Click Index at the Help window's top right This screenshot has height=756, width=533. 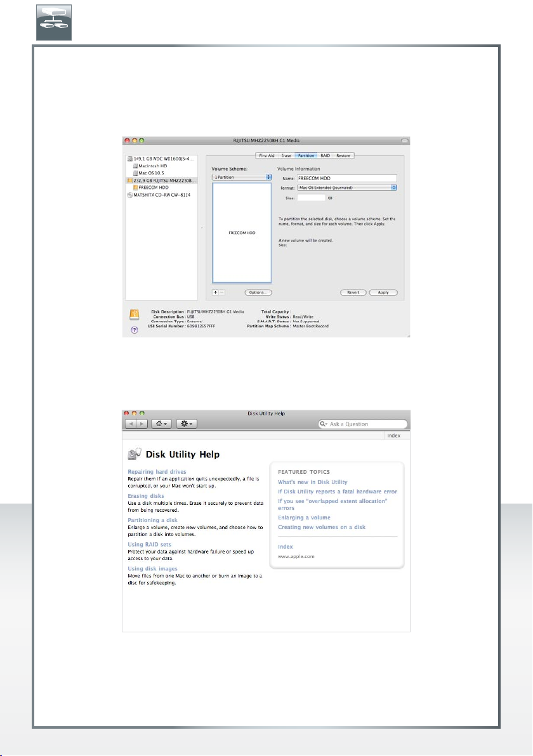393,435
